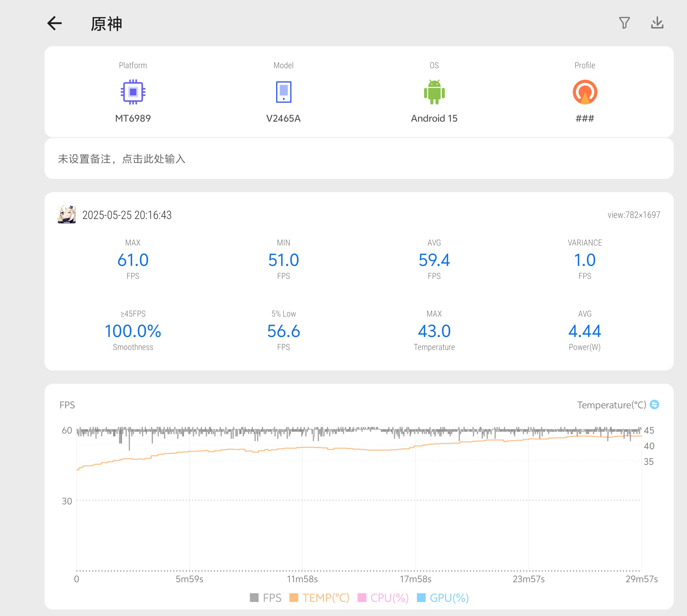This screenshot has height=616, width=687.
Task: Click the MAX 61.0 FPS value
Action: point(133,260)
